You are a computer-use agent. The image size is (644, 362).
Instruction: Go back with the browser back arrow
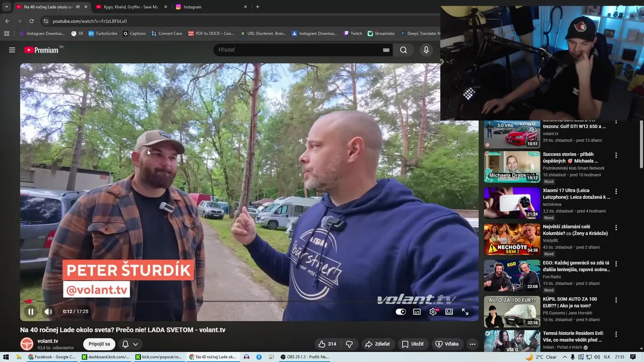point(7,21)
